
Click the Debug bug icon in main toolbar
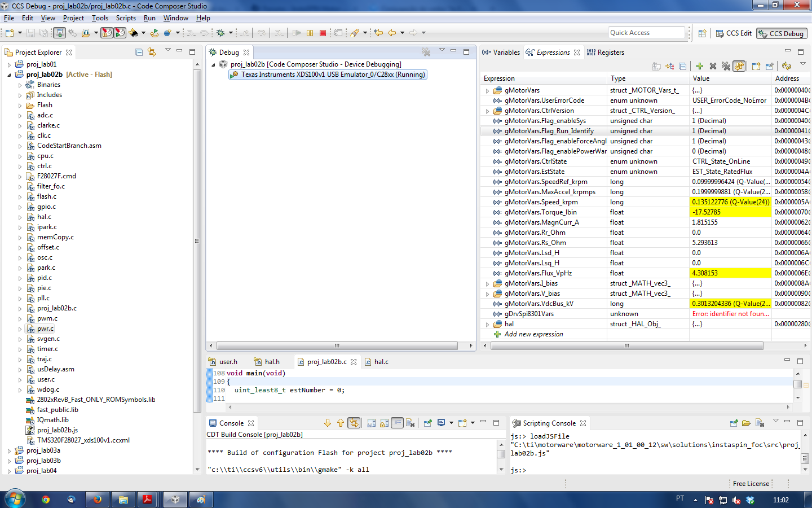tap(220, 33)
